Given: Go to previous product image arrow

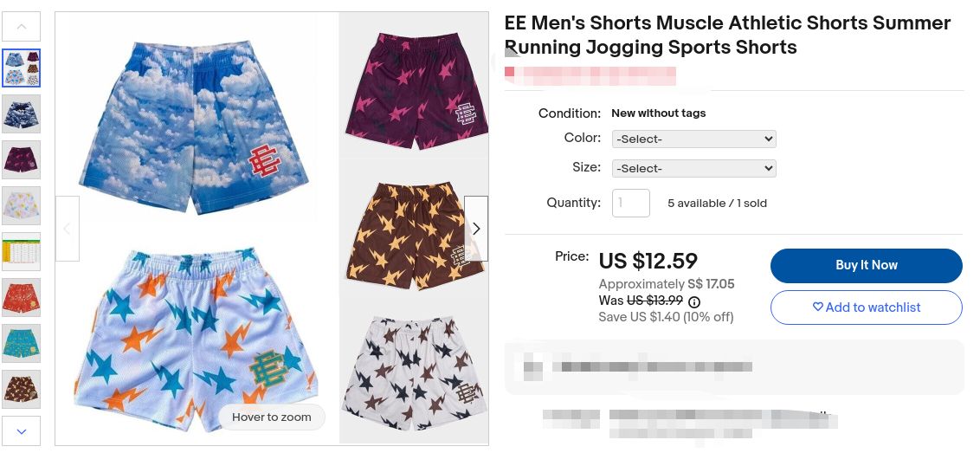Looking at the screenshot, I should (67, 229).
